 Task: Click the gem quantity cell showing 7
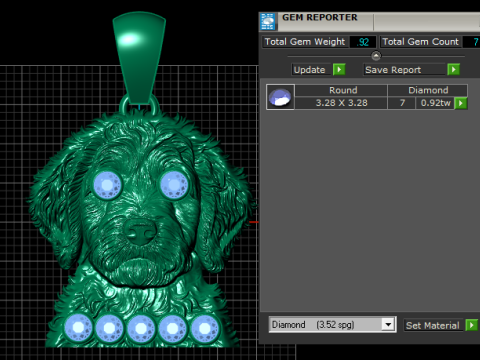point(402,103)
